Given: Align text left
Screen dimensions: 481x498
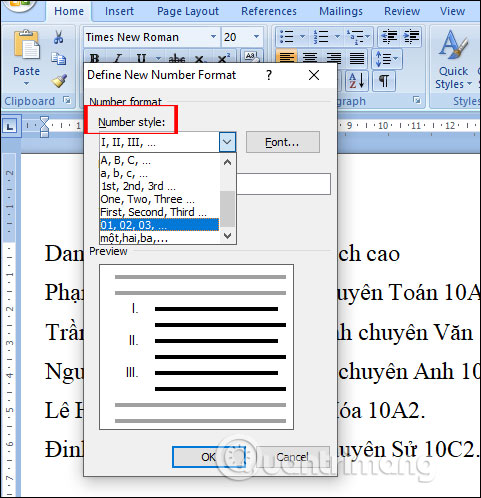Looking at the screenshot, I should click(286, 58).
